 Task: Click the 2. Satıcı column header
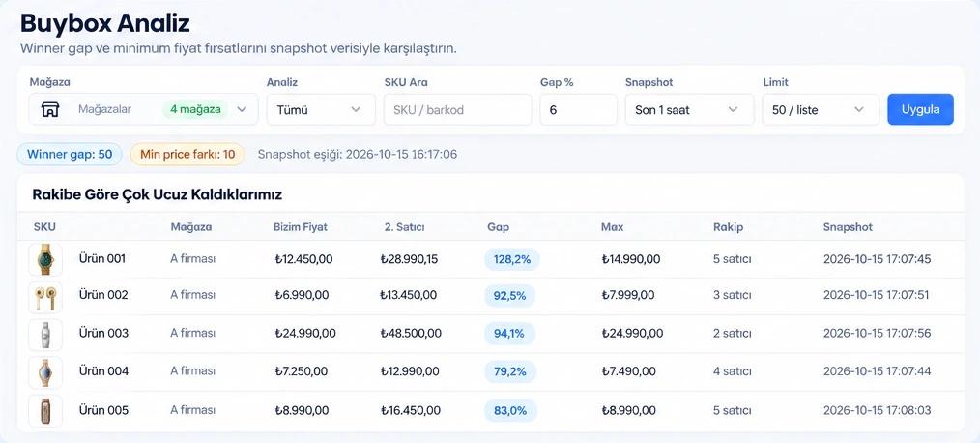coord(405,227)
